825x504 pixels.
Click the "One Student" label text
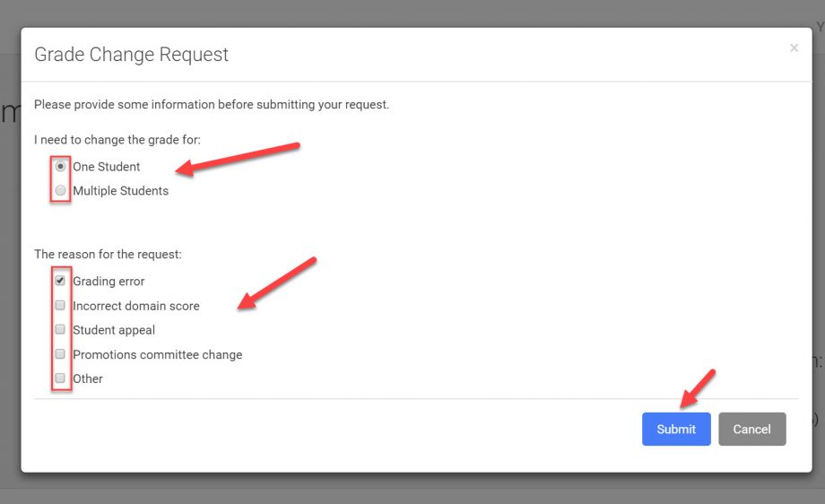[x=107, y=167]
